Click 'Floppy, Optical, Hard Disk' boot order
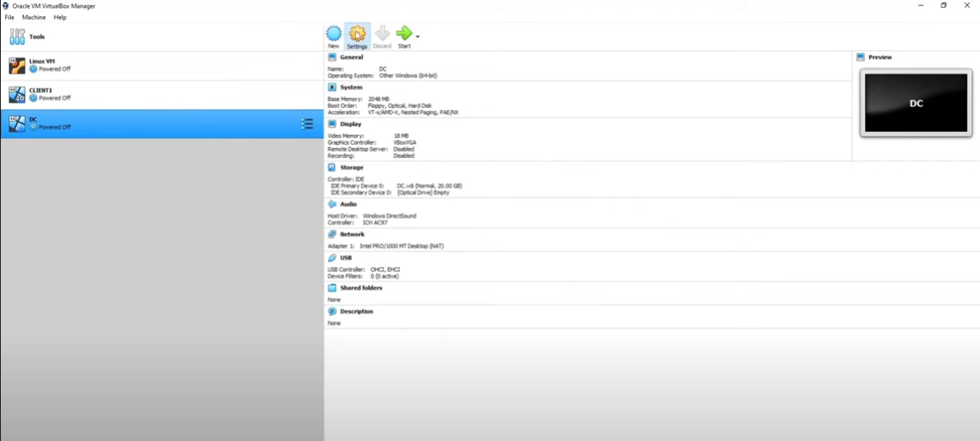The height and width of the screenshot is (441, 980). pos(400,106)
